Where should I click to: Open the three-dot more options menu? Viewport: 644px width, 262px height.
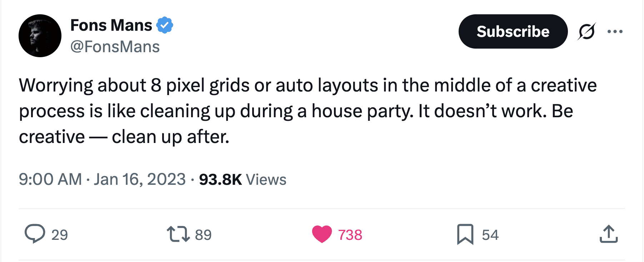coord(615,31)
